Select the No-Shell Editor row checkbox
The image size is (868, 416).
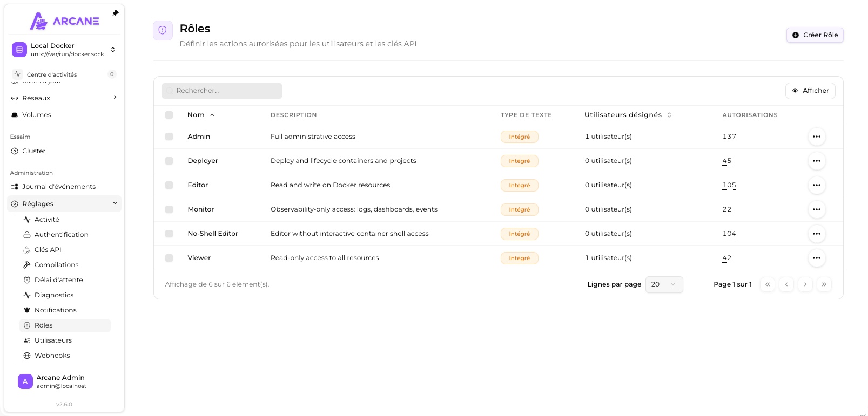tap(169, 234)
